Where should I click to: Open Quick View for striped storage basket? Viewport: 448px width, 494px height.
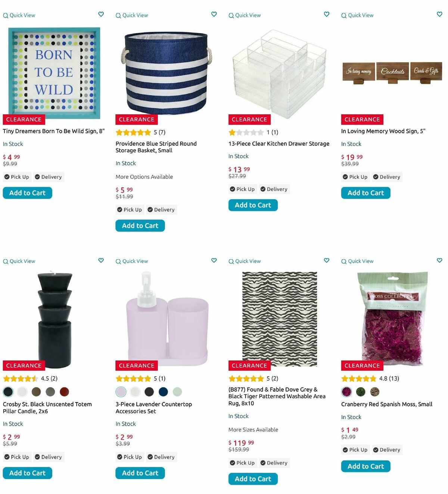click(132, 15)
